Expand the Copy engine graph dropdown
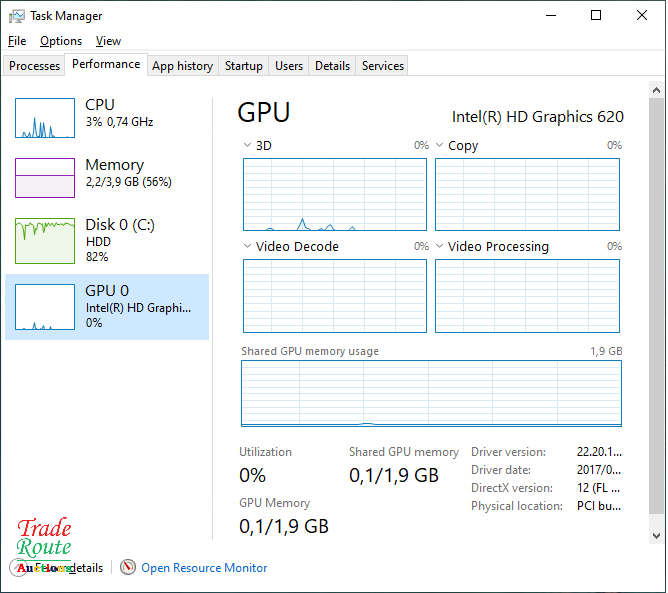This screenshot has height=593, width=668. pyautogui.click(x=440, y=146)
